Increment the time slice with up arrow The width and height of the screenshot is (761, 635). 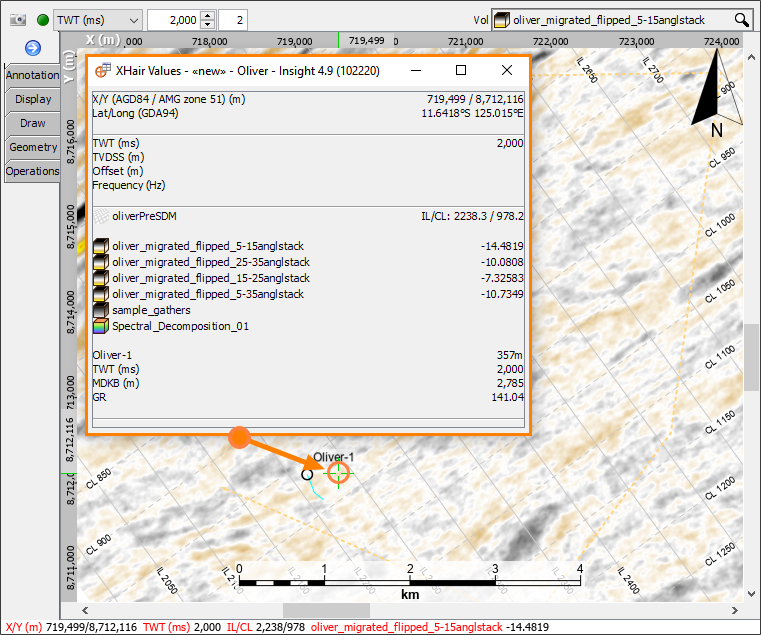coord(208,16)
